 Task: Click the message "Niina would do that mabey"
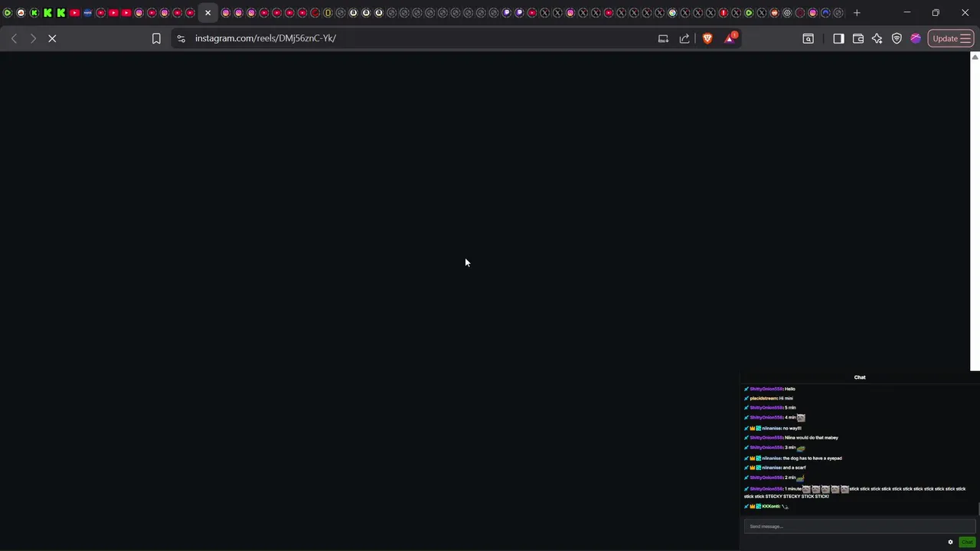coord(812,438)
